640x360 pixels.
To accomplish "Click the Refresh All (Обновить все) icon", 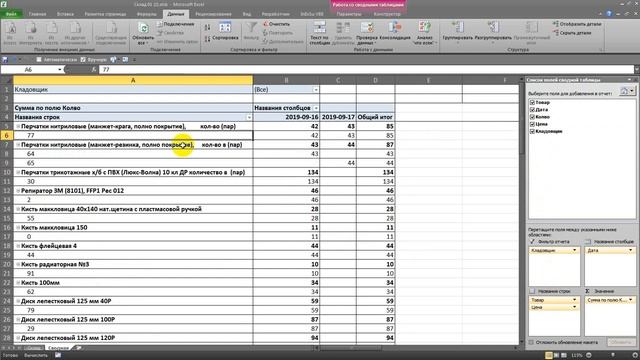I will [x=143, y=28].
